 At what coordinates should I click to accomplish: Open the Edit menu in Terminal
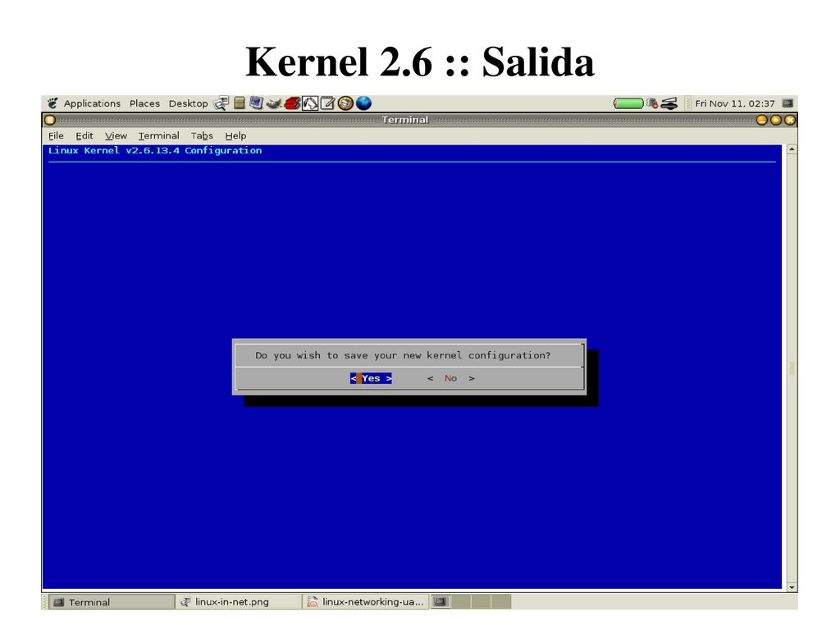click(84, 135)
